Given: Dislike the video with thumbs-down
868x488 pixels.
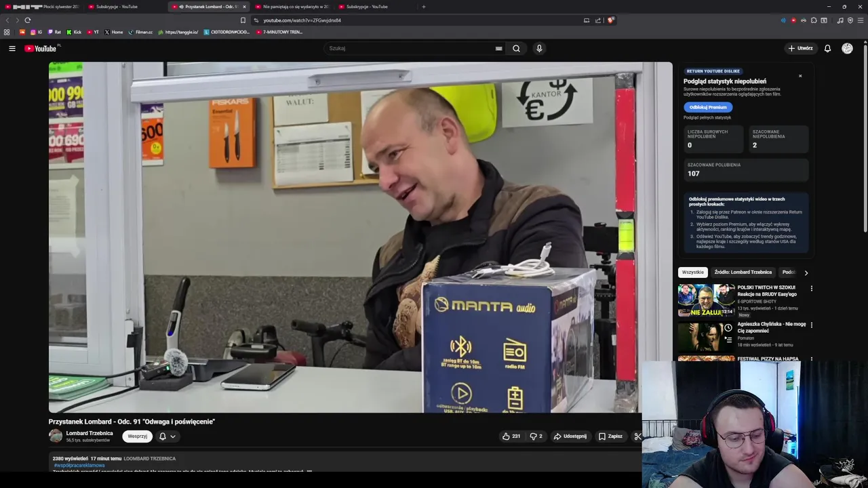Looking at the screenshot, I should pos(536,436).
